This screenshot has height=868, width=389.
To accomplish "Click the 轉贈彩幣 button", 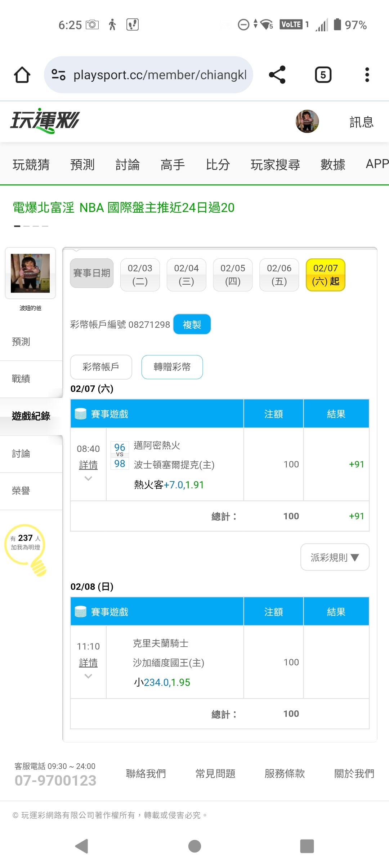I will coord(172,367).
